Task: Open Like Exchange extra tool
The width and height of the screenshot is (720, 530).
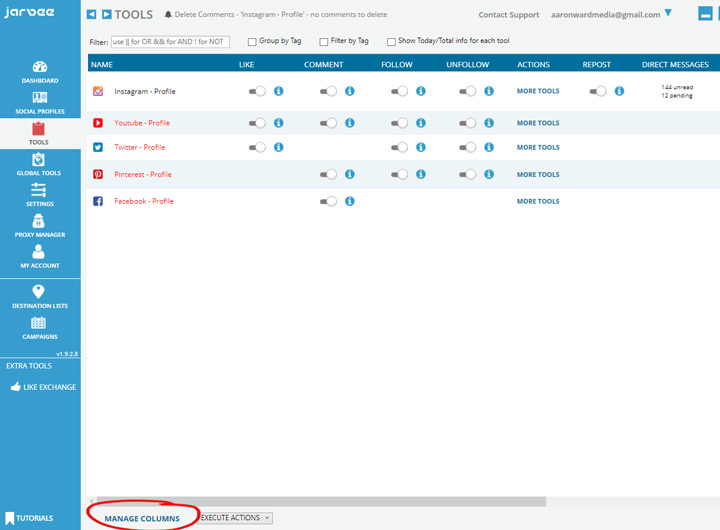Action: (44, 387)
